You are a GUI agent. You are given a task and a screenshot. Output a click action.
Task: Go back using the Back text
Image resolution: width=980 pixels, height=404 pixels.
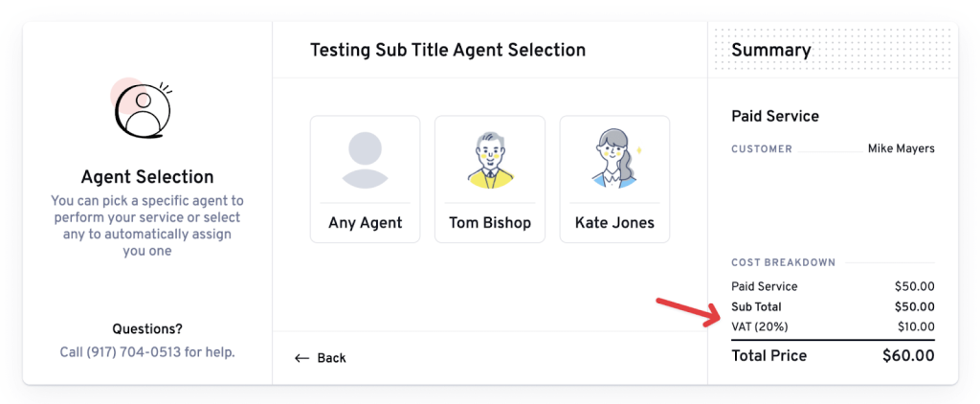click(331, 358)
